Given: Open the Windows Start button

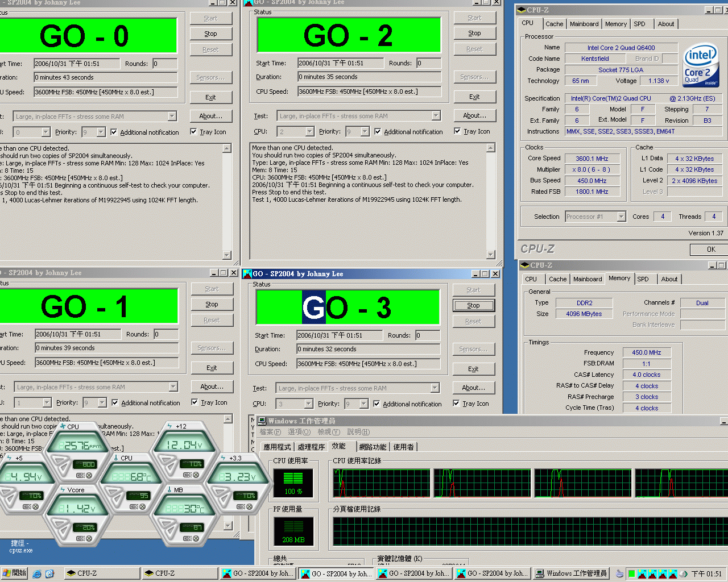Looking at the screenshot, I should [x=14, y=573].
